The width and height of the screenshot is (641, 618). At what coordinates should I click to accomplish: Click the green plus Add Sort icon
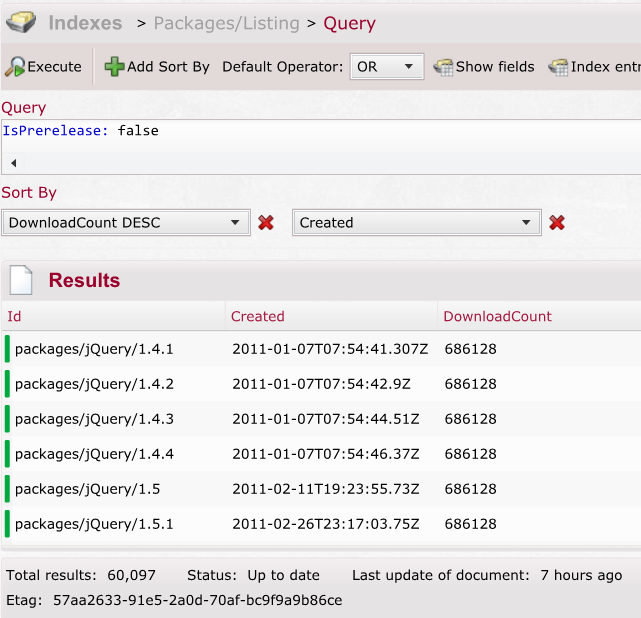point(114,67)
